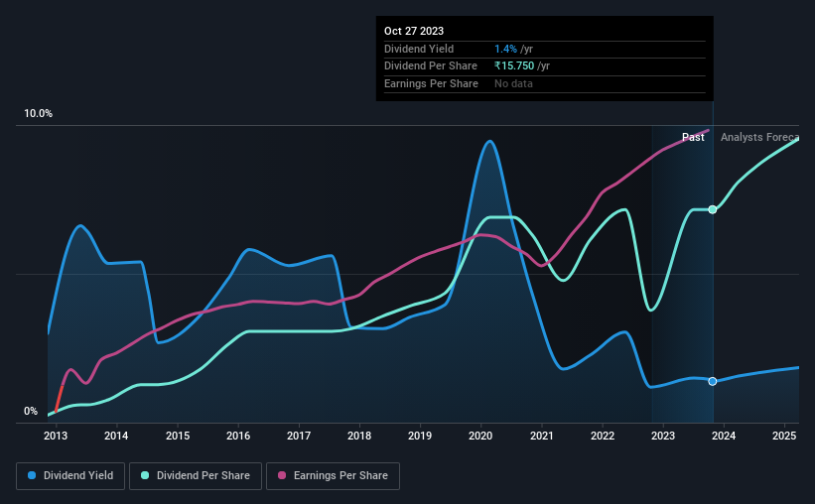Click the 2022 x-axis label

603,436
